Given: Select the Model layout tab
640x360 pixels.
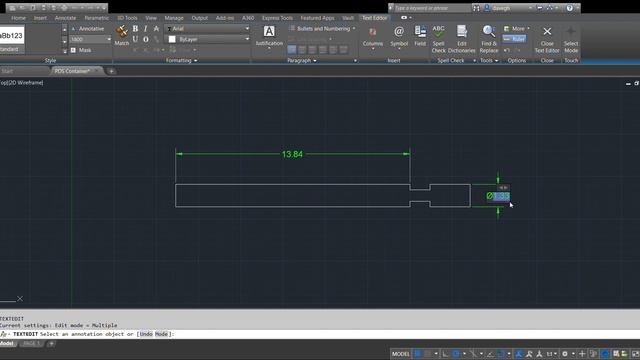Looking at the screenshot, I should pyautogui.click(x=7, y=344).
